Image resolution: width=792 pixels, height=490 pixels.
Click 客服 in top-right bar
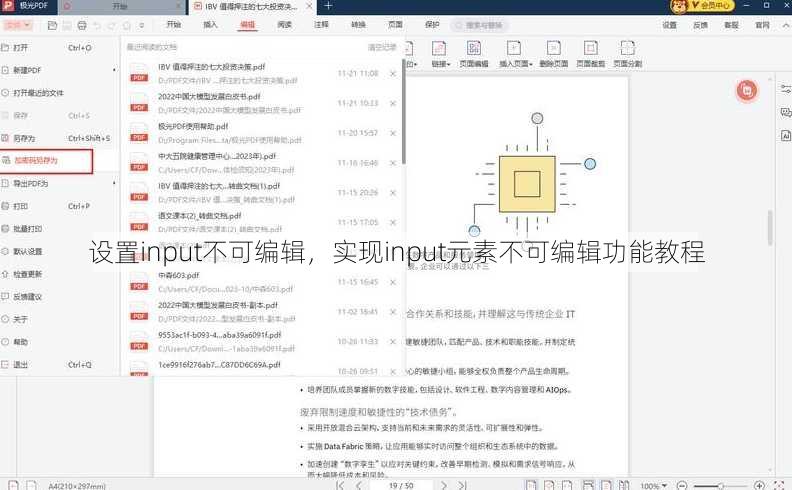click(x=731, y=25)
